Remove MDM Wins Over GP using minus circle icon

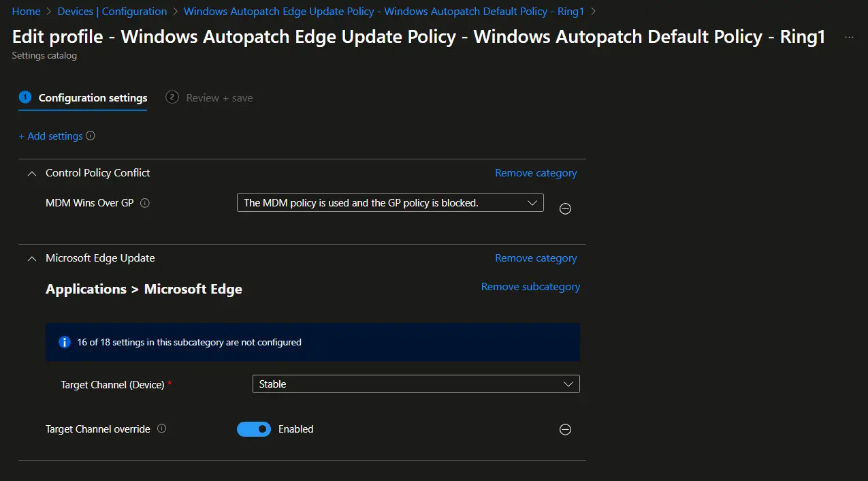pos(565,208)
